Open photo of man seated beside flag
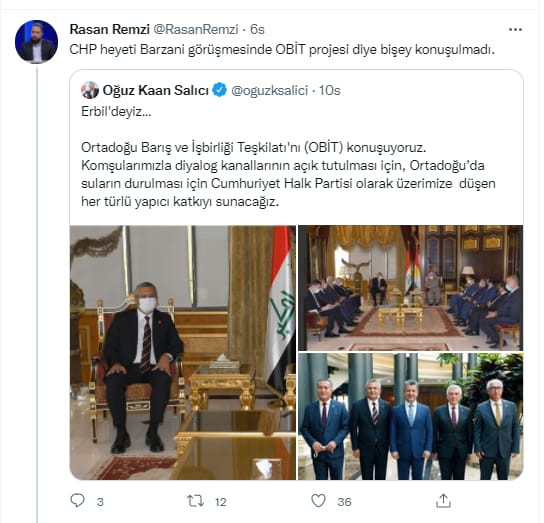 pos(183,353)
